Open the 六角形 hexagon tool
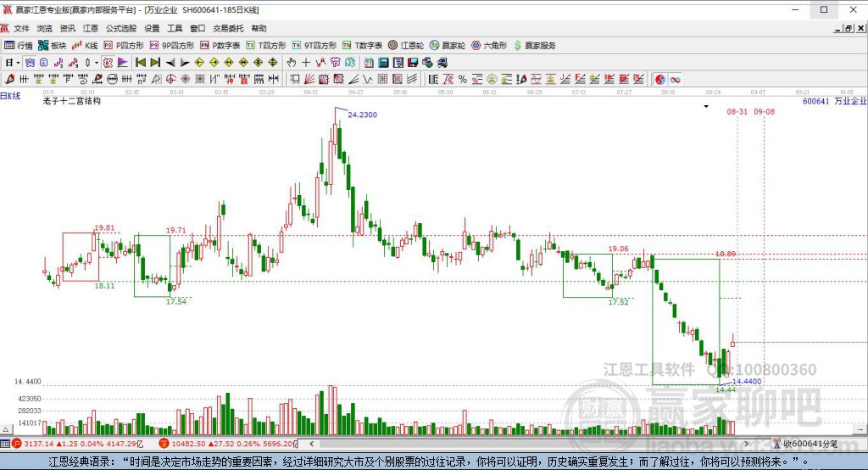This screenshot has height=470, width=868. pos(489,46)
